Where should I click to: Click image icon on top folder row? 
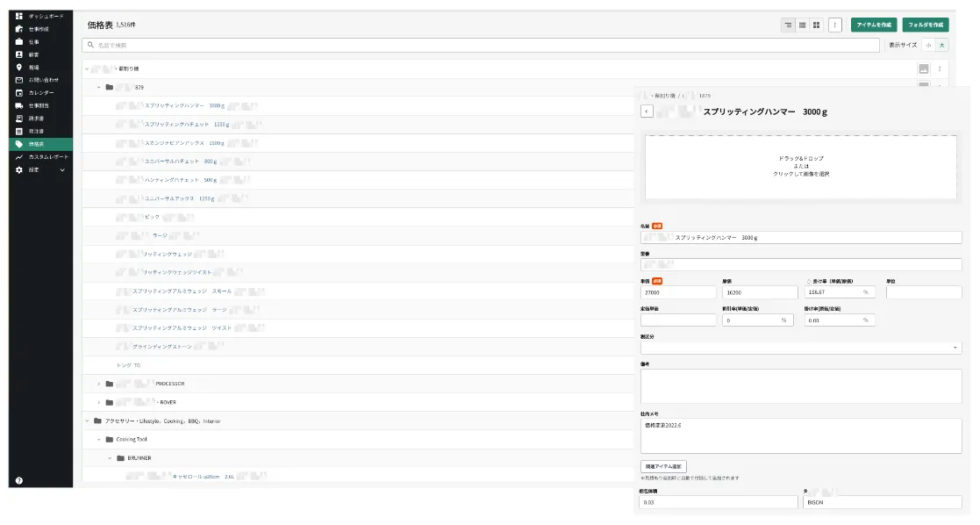click(924, 68)
